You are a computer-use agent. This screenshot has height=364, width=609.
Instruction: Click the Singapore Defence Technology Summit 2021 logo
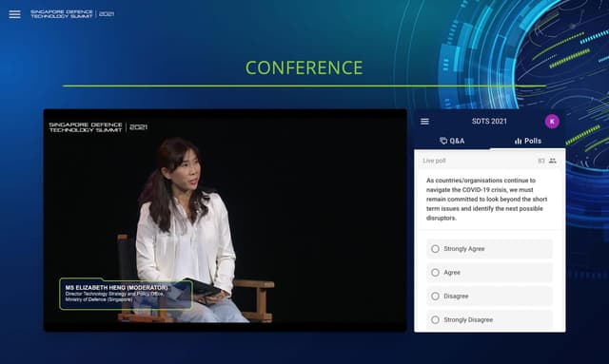pyautogui.click(x=72, y=14)
